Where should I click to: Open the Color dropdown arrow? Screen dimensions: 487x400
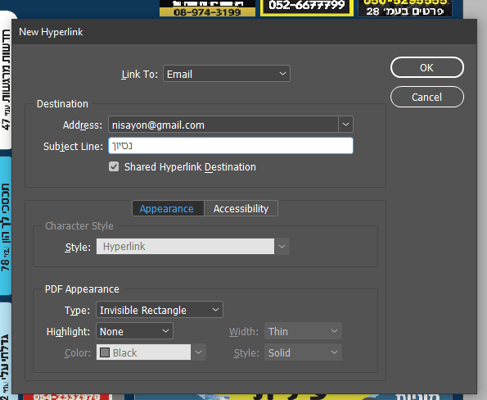[x=198, y=352]
